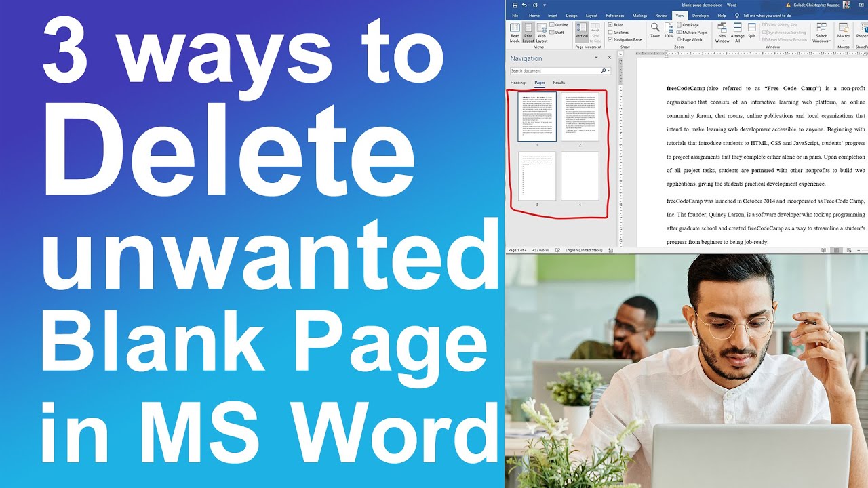Click English (United States) language indicator
The height and width of the screenshot is (488, 868).
click(584, 250)
